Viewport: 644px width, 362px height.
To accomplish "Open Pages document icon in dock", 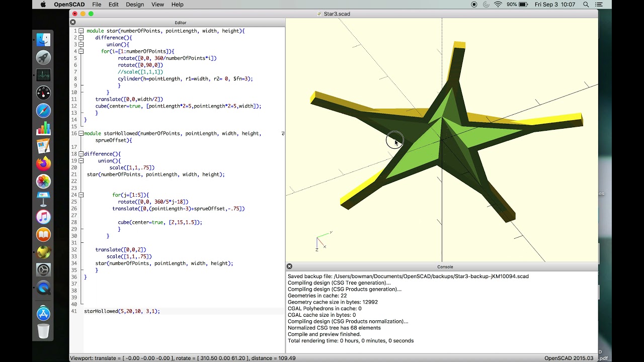I will coord(43,146).
